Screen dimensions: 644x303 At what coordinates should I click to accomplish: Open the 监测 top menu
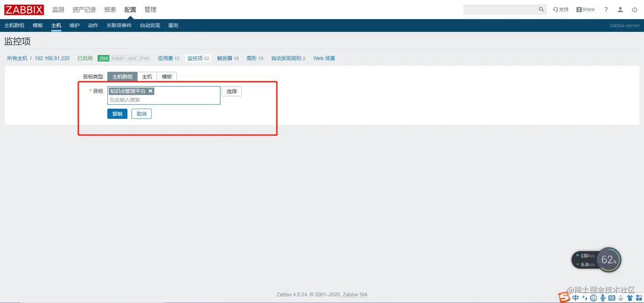coord(58,9)
